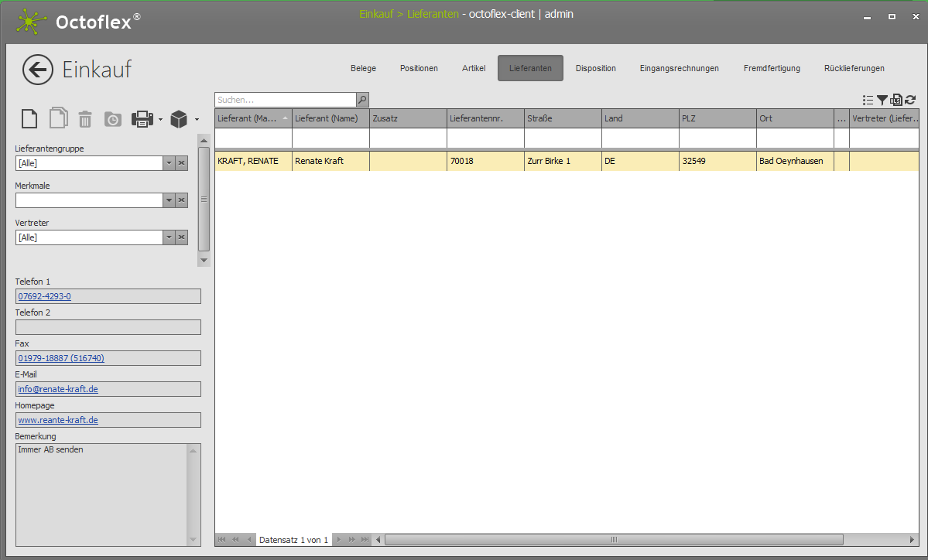Screen dimensions: 928x560
Task: Switch to the Belege tab
Action: tap(363, 68)
